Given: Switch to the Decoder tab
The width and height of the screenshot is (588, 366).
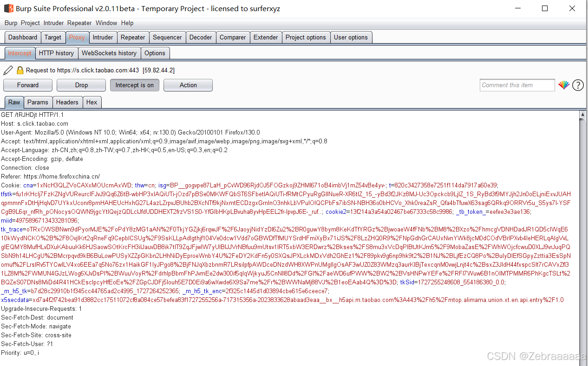Looking at the screenshot, I should pos(201,37).
